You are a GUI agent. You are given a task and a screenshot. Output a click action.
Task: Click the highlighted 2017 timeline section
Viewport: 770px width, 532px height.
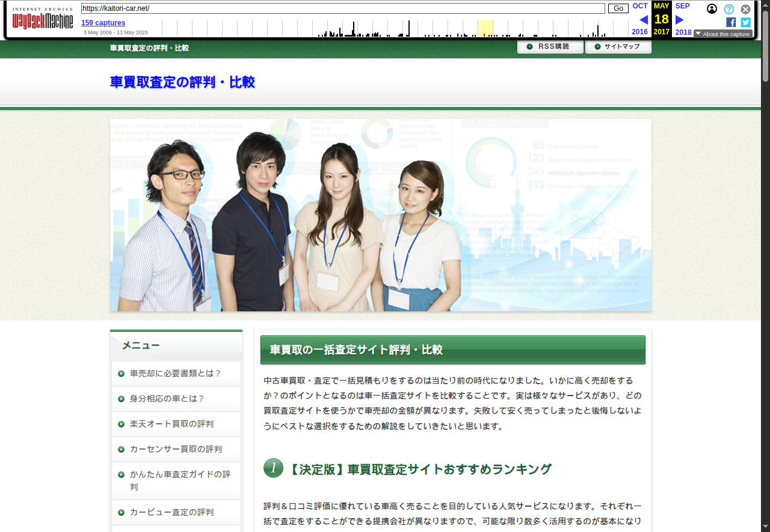click(x=485, y=28)
